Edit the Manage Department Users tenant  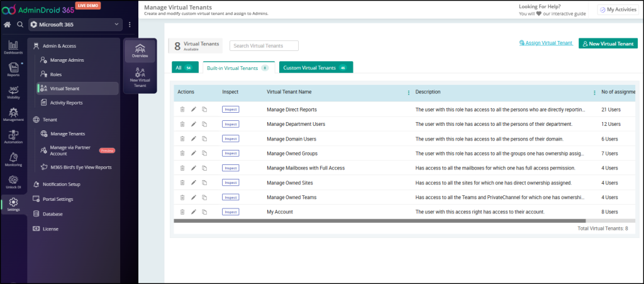pos(194,123)
